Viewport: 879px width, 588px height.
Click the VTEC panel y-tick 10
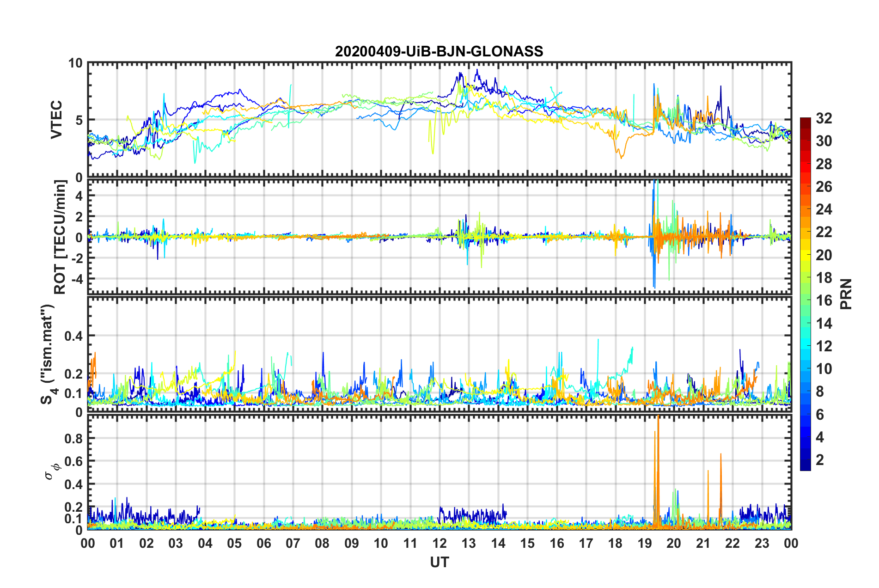coord(75,63)
